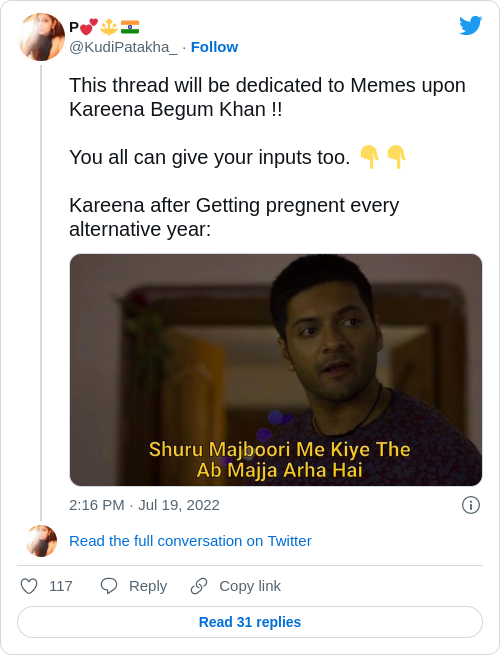
Task: Click the Indian flag emoji in name
Action: (130, 27)
